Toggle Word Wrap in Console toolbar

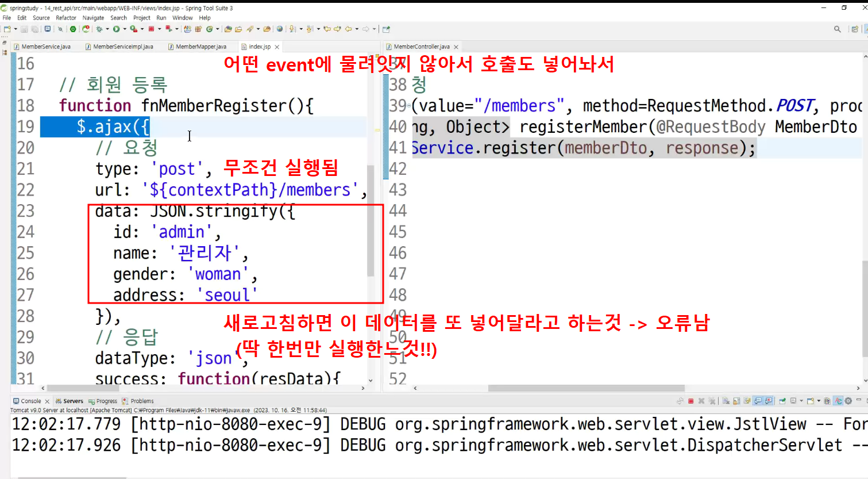747,401
